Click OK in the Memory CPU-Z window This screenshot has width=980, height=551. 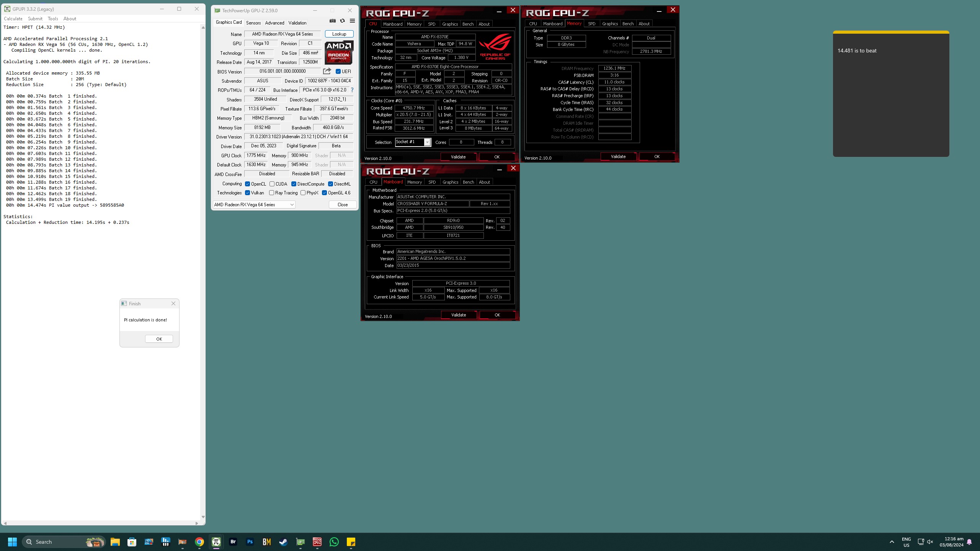[x=657, y=156]
